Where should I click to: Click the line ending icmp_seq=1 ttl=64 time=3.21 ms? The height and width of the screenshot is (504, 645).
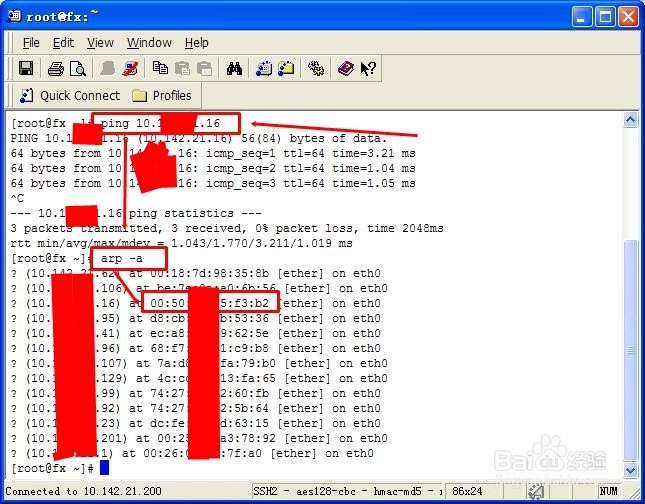(213, 153)
